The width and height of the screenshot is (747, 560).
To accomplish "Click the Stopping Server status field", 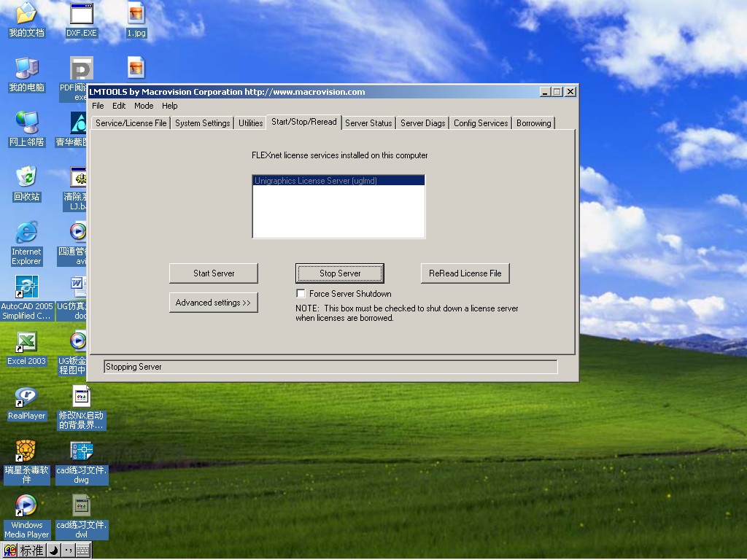I will coord(330,367).
